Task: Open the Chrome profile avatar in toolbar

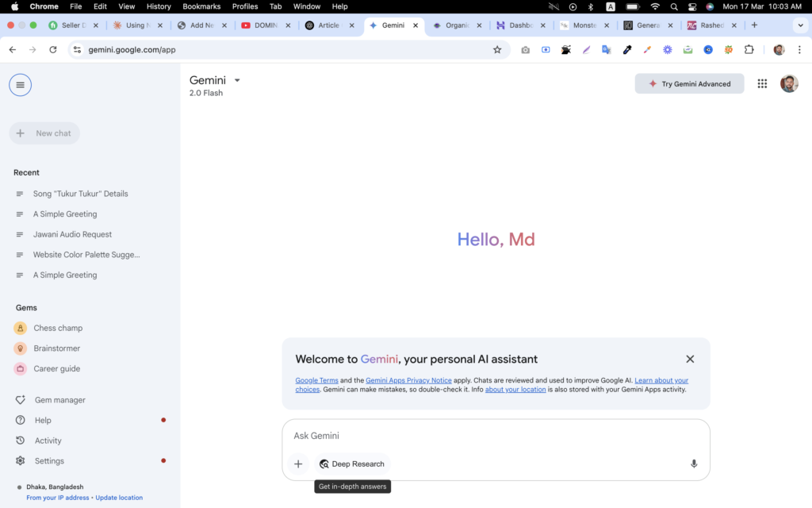Action: pos(779,50)
